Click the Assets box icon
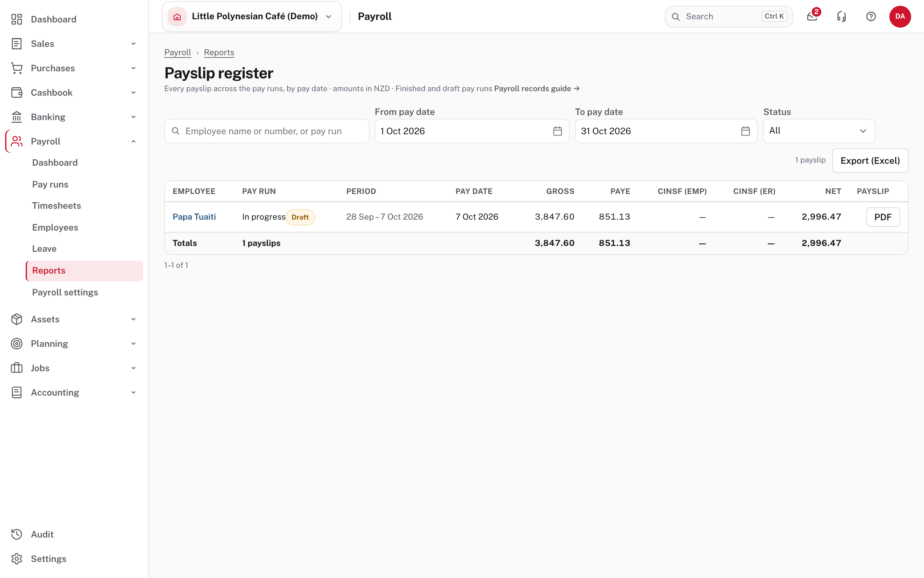This screenshot has height=578, width=924. tap(16, 319)
